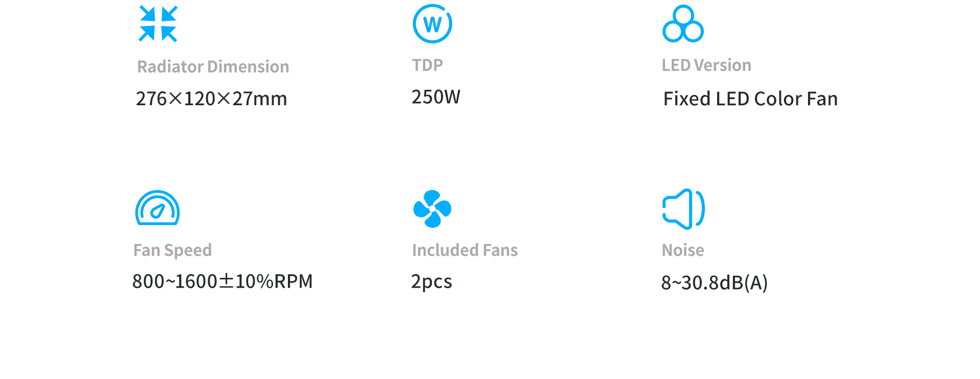980x379 pixels.
Task: Click the LED Version heading
Action: pyautogui.click(x=706, y=65)
